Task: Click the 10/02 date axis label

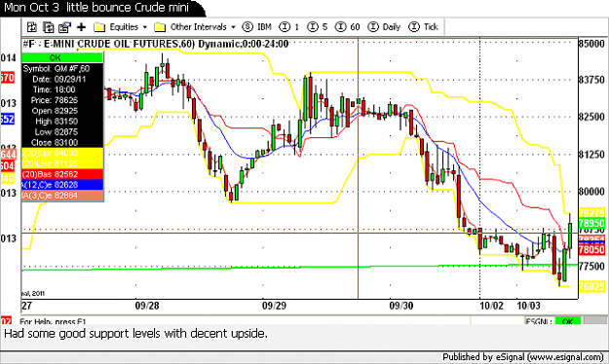Action: (491, 306)
